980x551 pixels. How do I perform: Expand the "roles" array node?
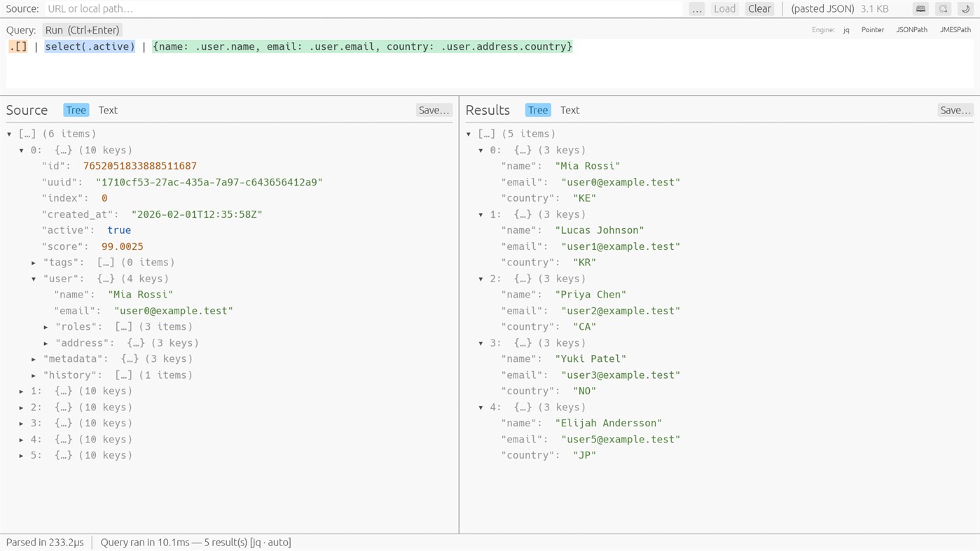point(46,327)
